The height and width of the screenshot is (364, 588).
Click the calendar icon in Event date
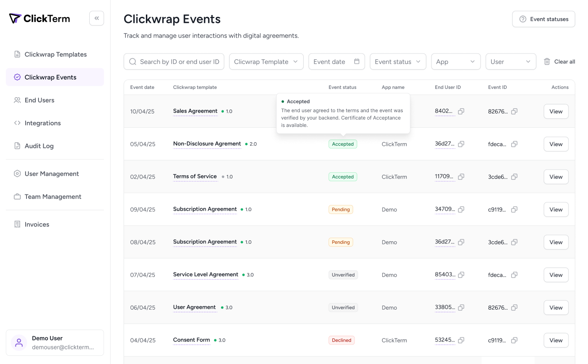pos(357,61)
